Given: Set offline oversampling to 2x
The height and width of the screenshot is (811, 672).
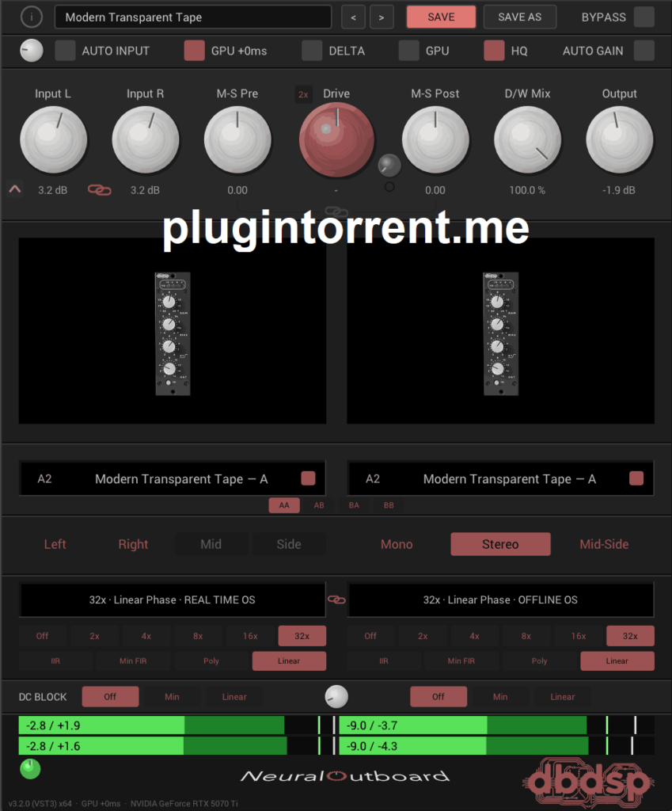Looking at the screenshot, I should [423, 636].
